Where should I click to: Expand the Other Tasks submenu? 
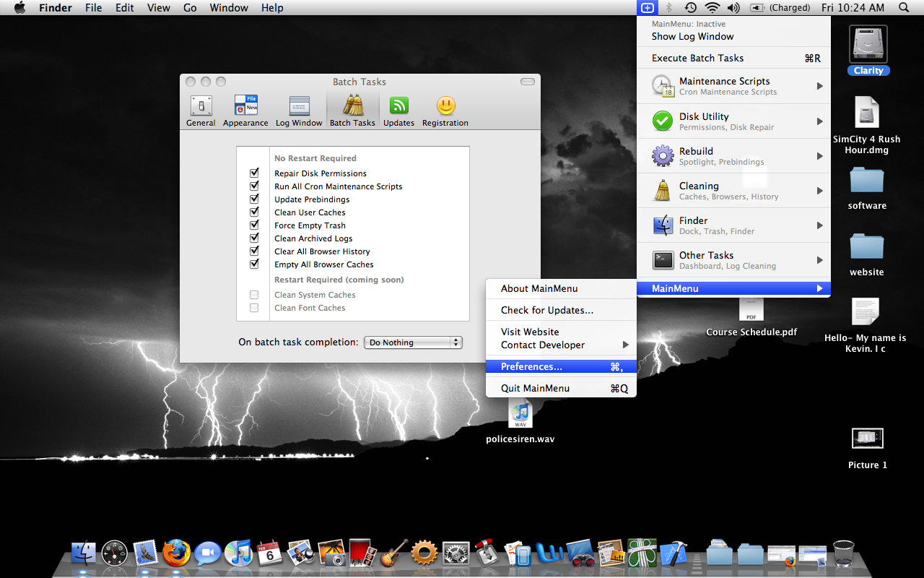[733, 260]
